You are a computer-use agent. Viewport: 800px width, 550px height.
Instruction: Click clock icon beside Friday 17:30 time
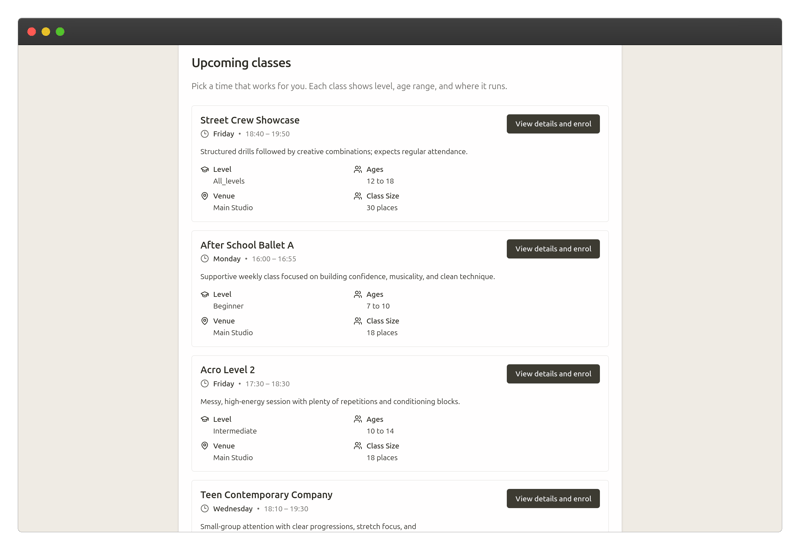(205, 384)
